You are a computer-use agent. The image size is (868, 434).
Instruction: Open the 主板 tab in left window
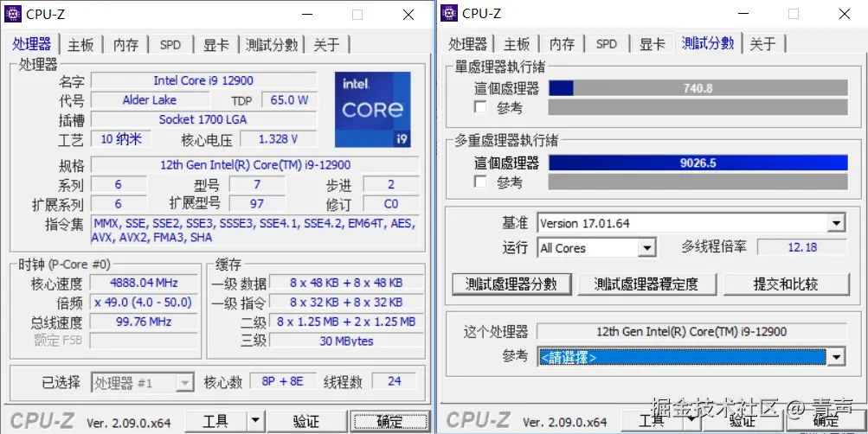pyautogui.click(x=80, y=45)
